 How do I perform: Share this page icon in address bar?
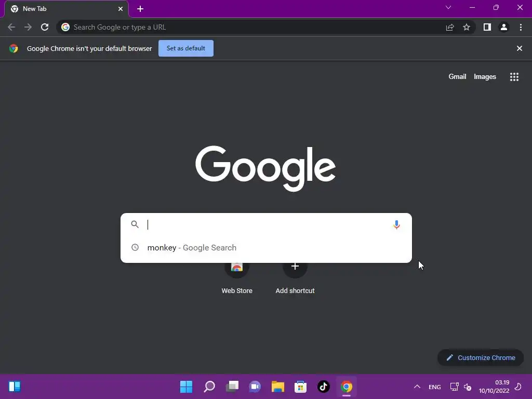[450, 27]
